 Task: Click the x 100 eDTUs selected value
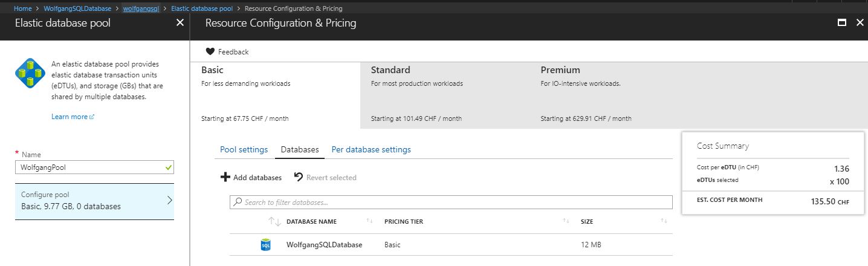[x=839, y=181]
